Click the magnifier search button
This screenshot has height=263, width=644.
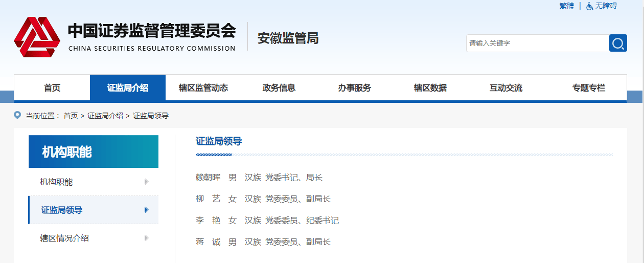pos(618,43)
